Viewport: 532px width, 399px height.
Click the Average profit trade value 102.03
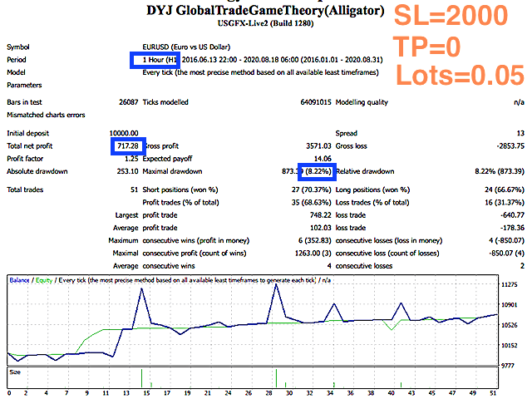[320, 228]
